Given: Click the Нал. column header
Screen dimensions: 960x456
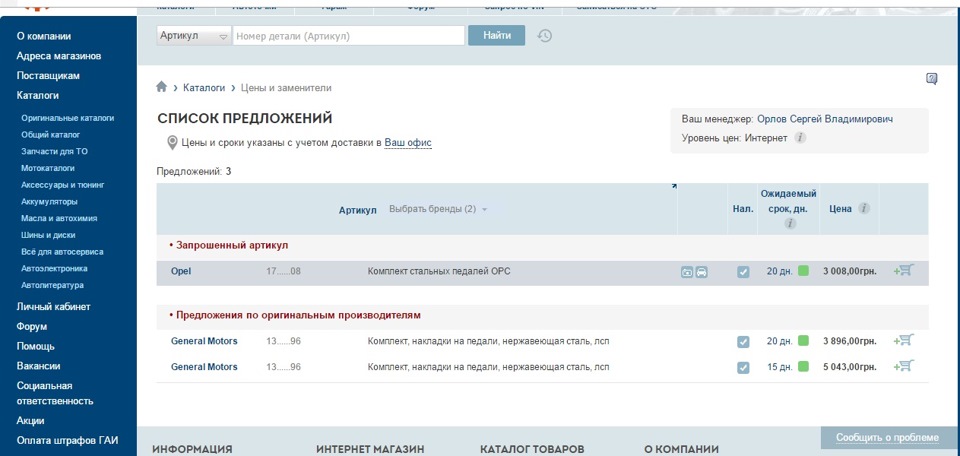Looking at the screenshot, I should pyautogui.click(x=743, y=209).
